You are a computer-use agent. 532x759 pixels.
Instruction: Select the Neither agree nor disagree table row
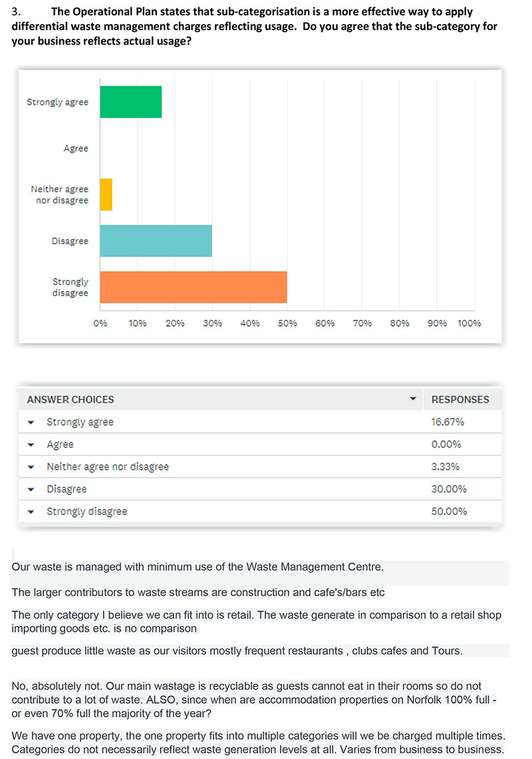coord(260,466)
